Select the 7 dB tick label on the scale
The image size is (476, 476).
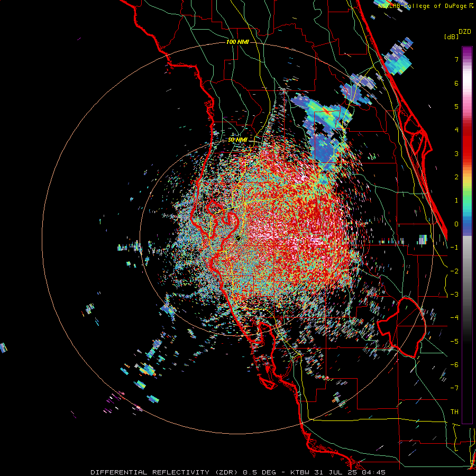pos(456,59)
